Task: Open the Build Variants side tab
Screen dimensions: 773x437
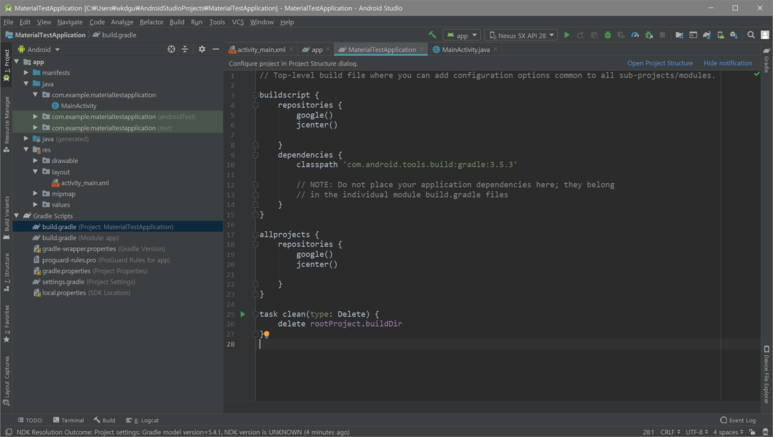Action: (6, 217)
